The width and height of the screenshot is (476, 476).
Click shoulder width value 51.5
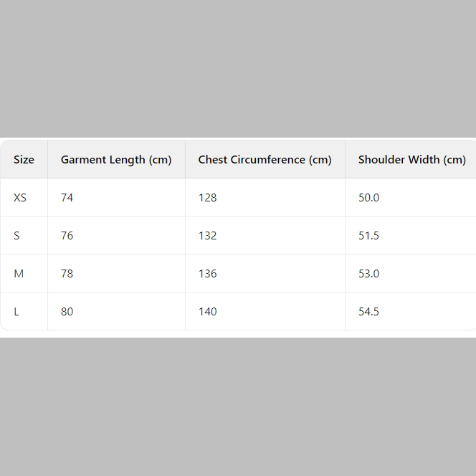point(368,236)
